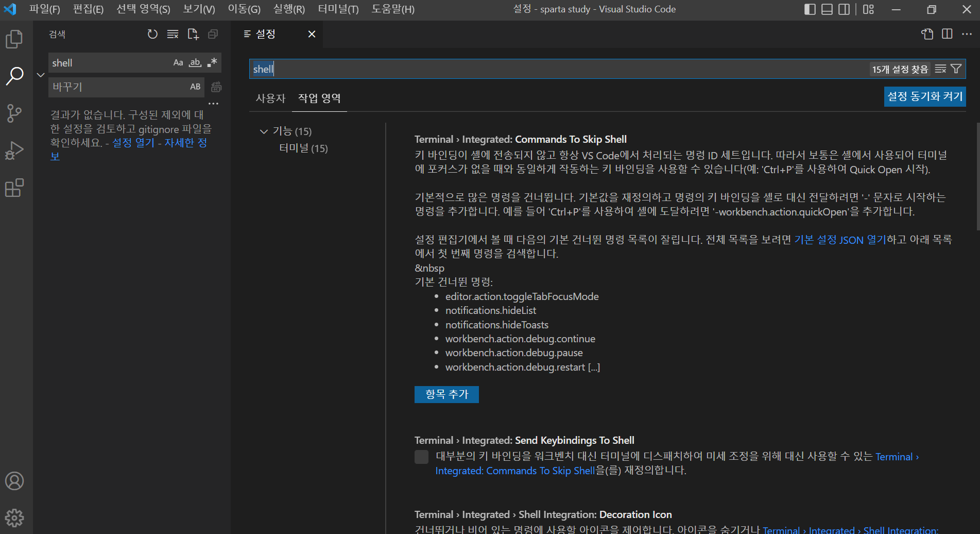This screenshot has height=534, width=980.
Task: Toggle search details ellipsis
Action: [213, 104]
